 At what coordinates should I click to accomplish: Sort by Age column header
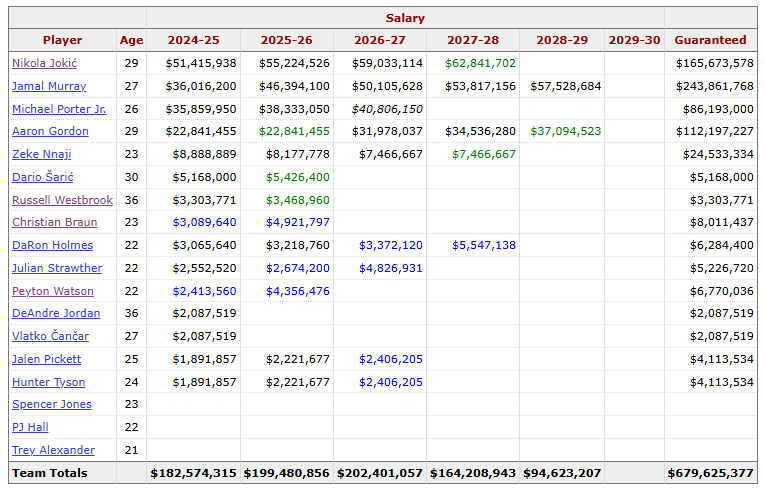click(131, 40)
